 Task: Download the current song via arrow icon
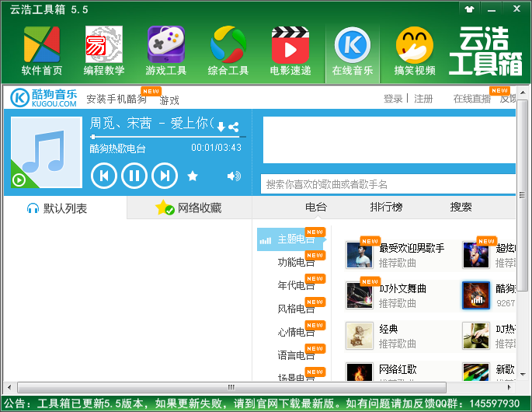coord(221,127)
